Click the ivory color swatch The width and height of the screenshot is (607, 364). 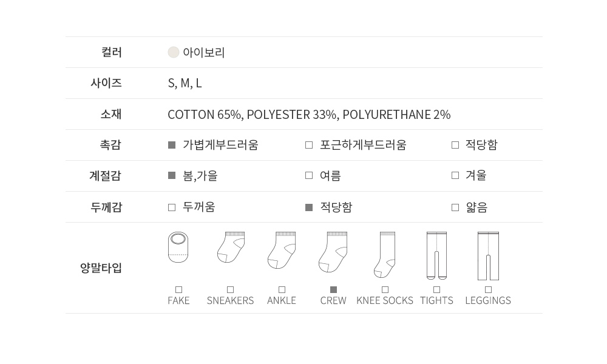pyautogui.click(x=174, y=52)
